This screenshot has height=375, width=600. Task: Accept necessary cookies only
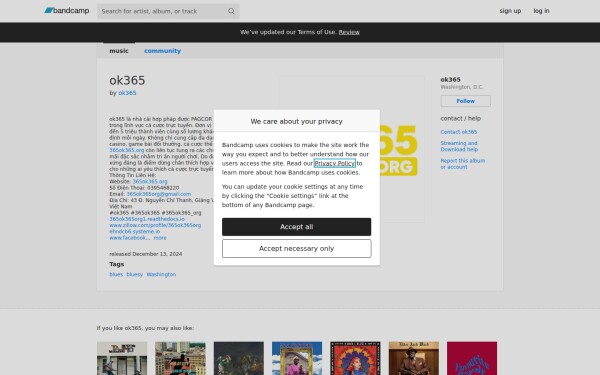296,248
